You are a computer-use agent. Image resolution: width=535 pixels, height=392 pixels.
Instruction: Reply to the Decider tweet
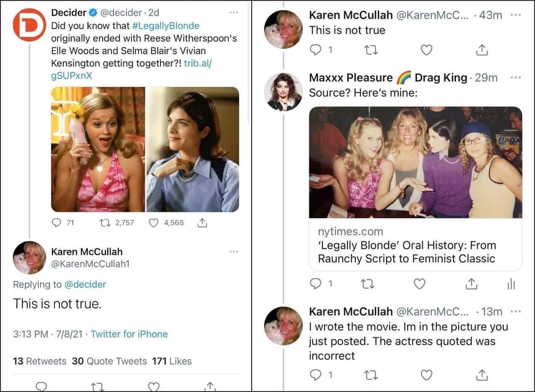[56, 223]
